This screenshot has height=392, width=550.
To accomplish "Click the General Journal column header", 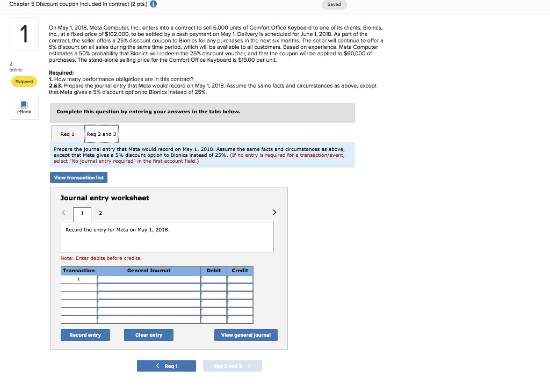I will pyautogui.click(x=149, y=271).
